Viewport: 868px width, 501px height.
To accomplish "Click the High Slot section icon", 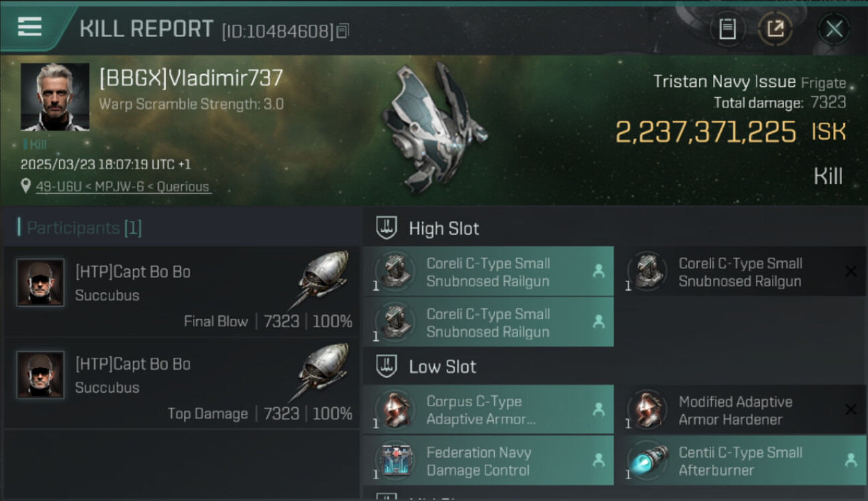I will coord(387,228).
